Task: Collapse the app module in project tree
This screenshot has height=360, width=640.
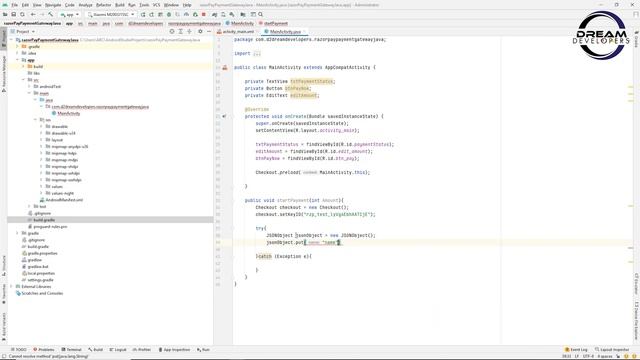Action: (18, 60)
